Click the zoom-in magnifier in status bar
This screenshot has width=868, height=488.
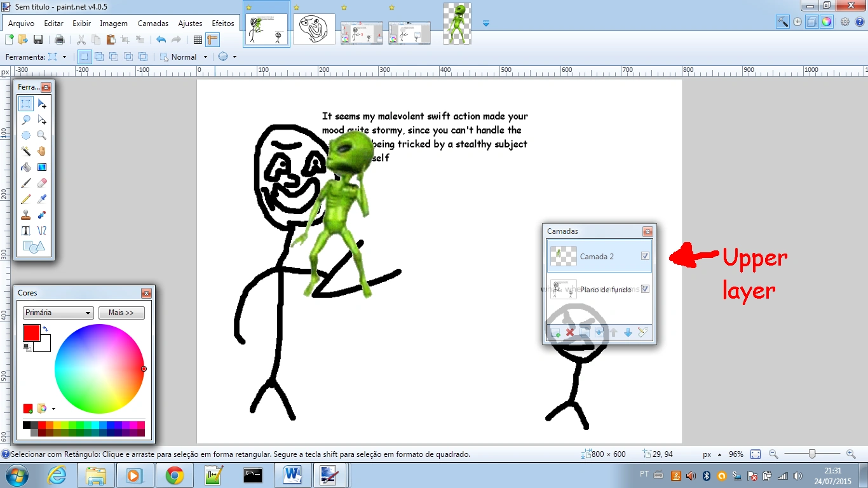851,454
